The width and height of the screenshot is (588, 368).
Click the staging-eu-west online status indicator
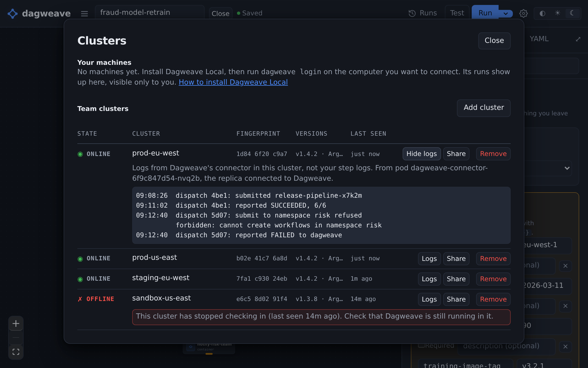click(80, 279)
